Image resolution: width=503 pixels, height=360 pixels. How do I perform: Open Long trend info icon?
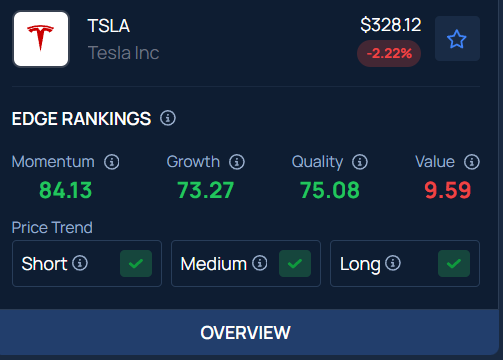point(393,263)
